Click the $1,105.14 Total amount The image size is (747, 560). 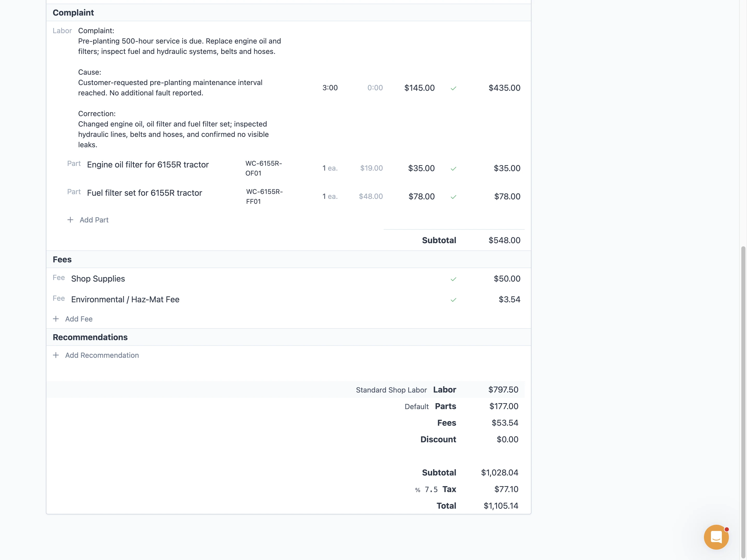pyautogui.click(x=501, y=506)
